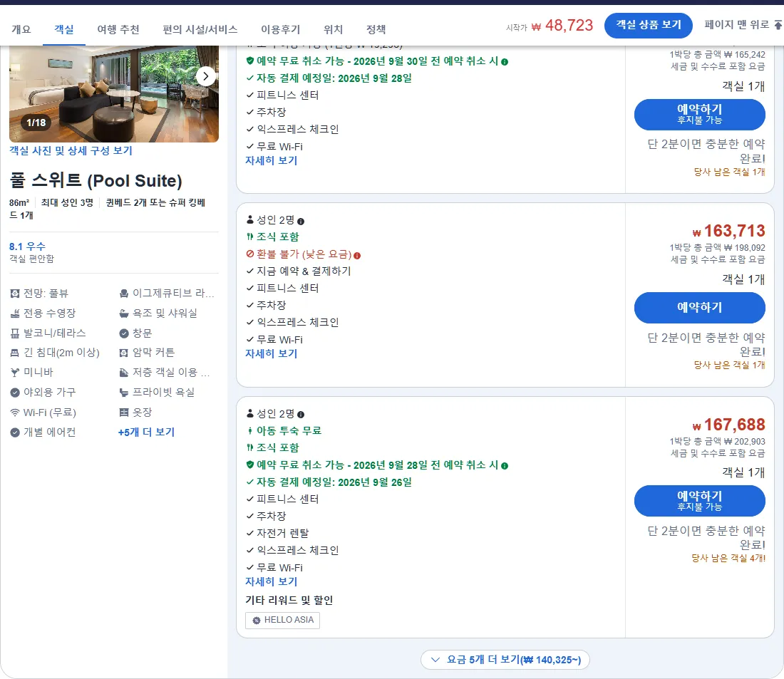
Task: Click info icon after 9월 30일 cancellation
Action: 505,62
